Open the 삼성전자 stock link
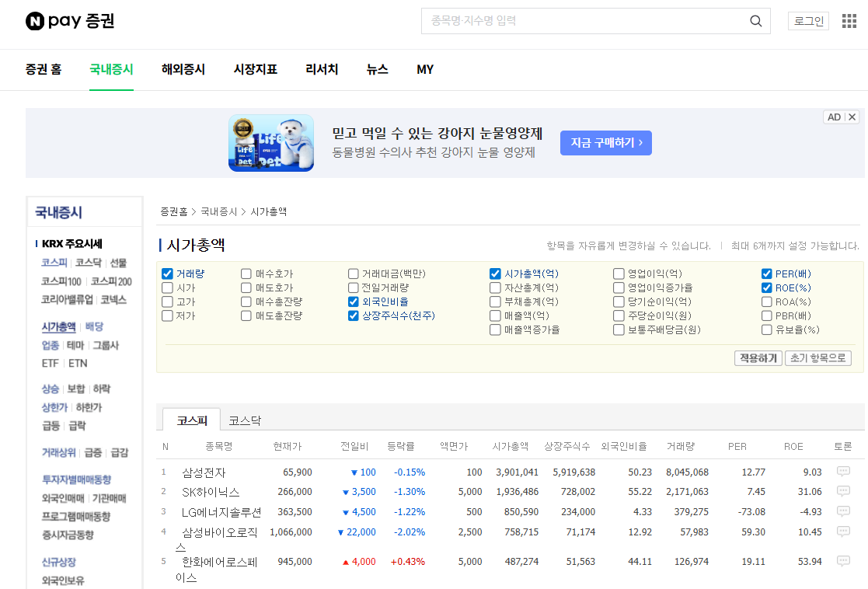 (x=204, y=472)
